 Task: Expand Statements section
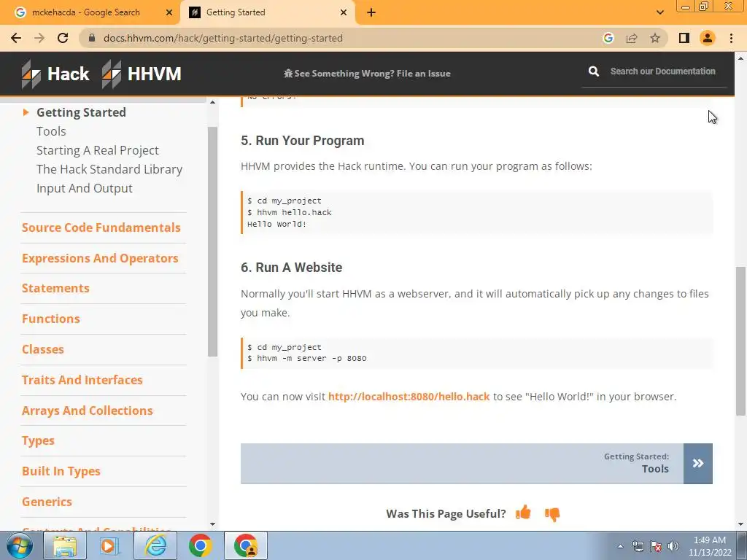click(55, 288)
